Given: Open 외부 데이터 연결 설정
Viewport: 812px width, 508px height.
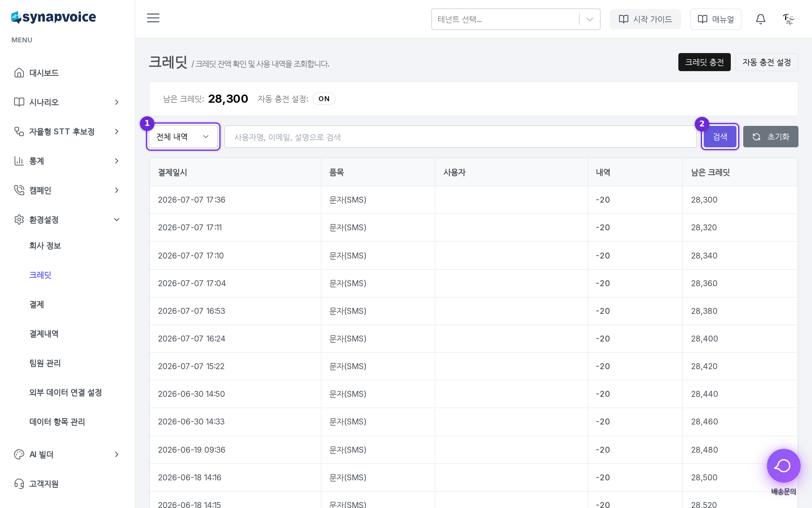Looking at the screenshot, I should pos(65,392).
